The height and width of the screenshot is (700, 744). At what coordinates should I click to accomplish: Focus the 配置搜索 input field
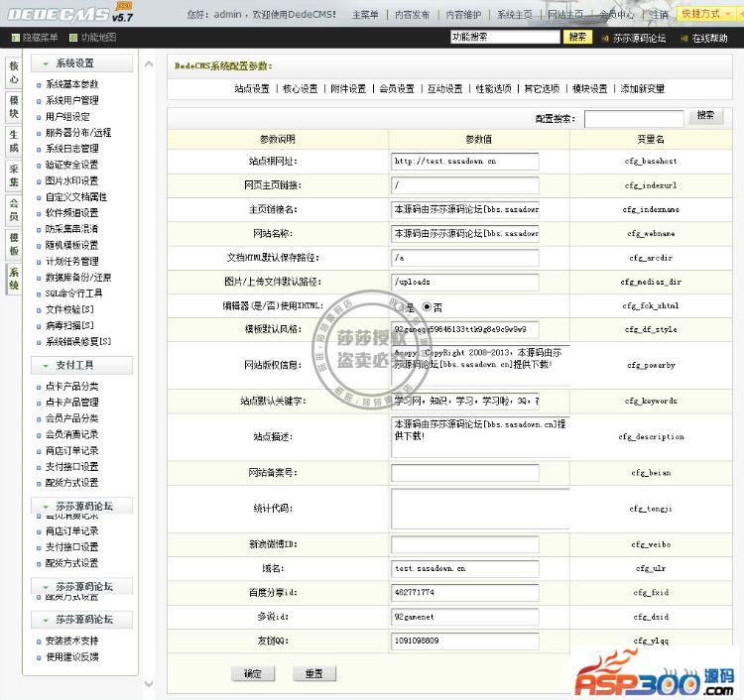(x=634, y=119)
